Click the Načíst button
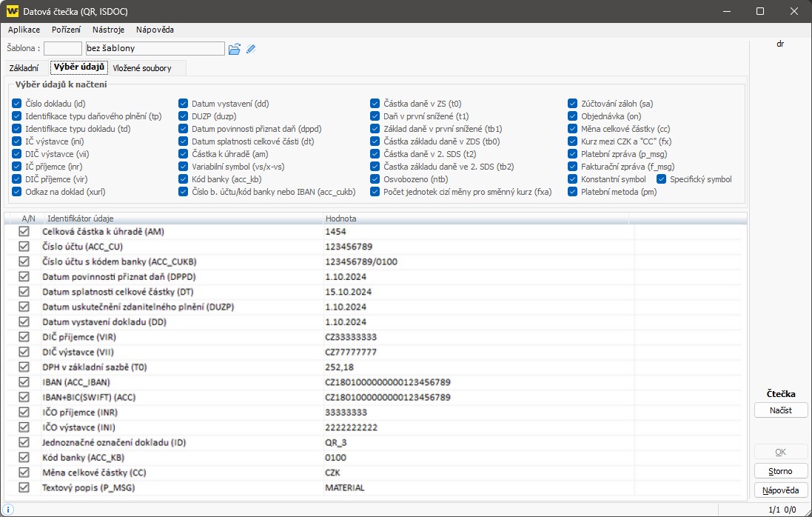 [x=780, y=410]
